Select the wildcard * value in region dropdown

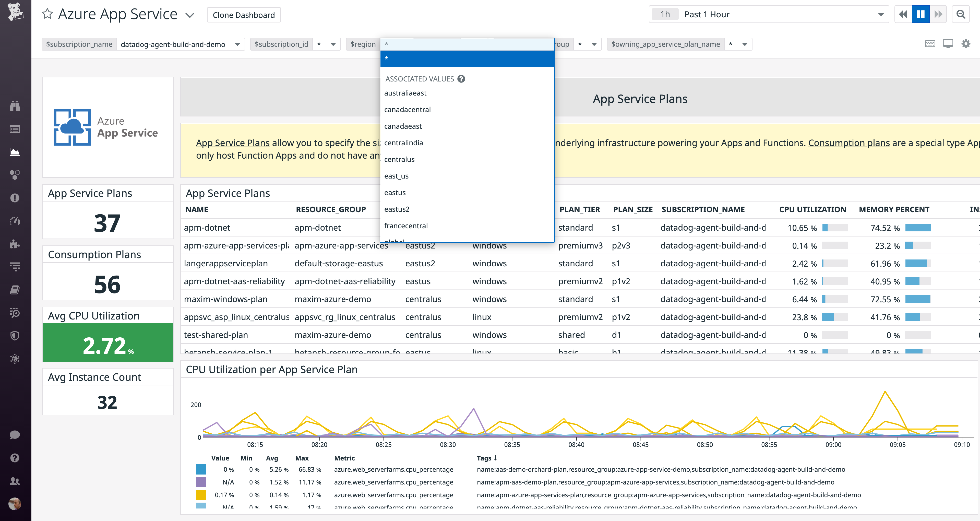(467, 59)
